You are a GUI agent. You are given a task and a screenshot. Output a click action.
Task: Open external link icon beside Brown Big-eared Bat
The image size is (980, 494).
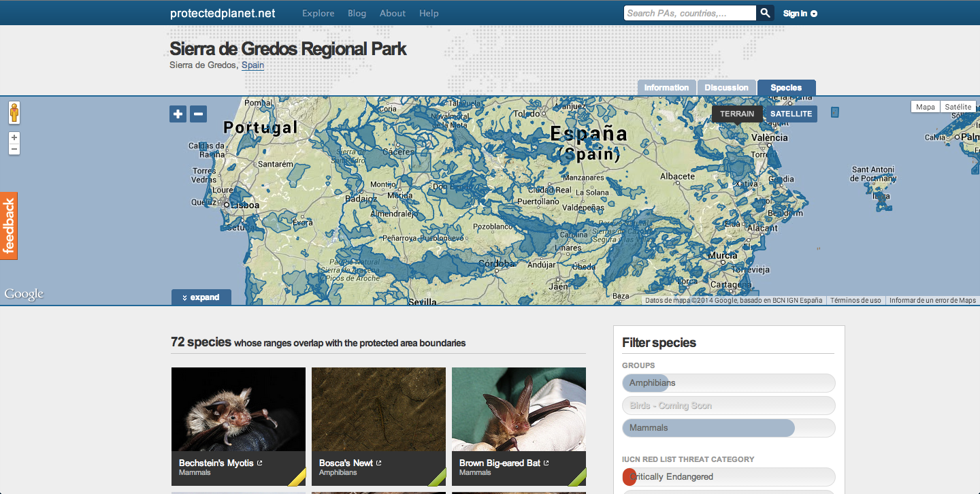tap(546, 463)
